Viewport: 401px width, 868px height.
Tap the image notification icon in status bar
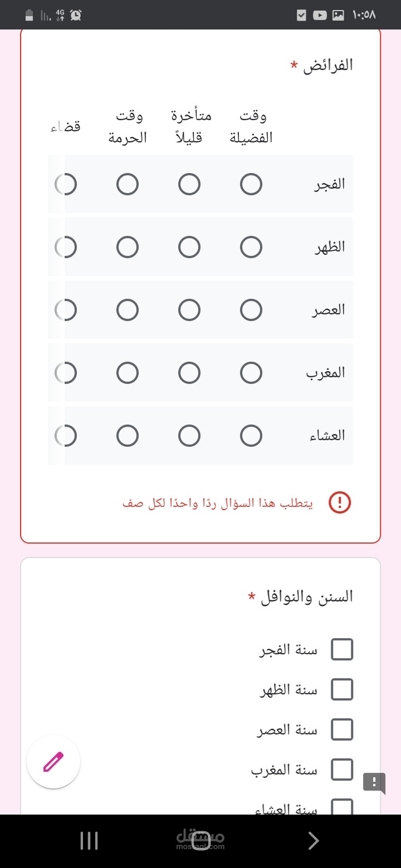[338, 15]
